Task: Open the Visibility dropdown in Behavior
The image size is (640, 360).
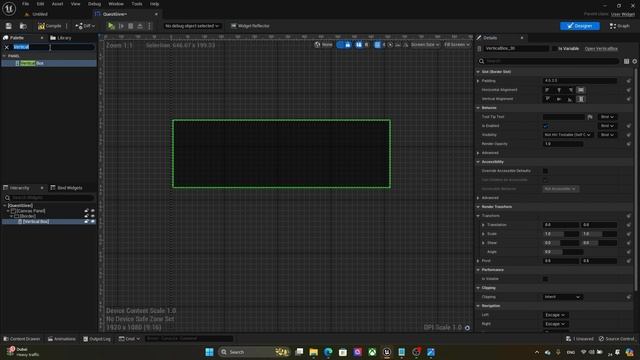Action: click(567, 135)
